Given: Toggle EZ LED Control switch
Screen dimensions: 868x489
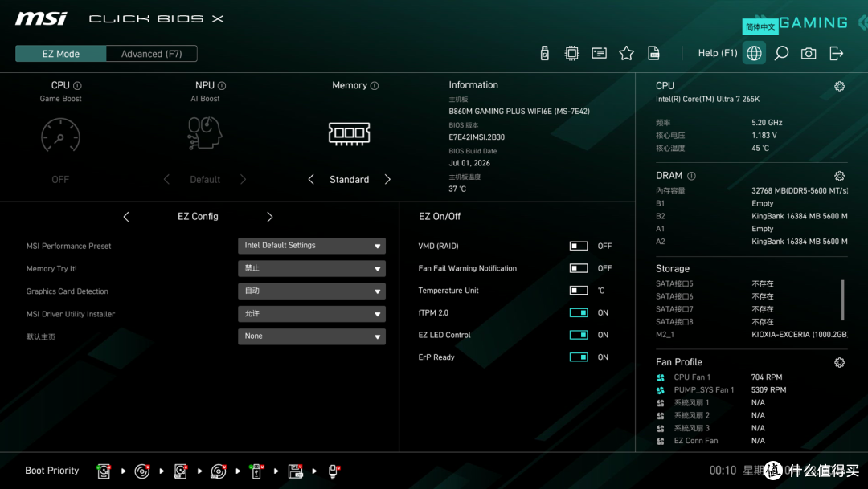Looking at the screenshot, I should pyautogui.click(x=579, y=335).
